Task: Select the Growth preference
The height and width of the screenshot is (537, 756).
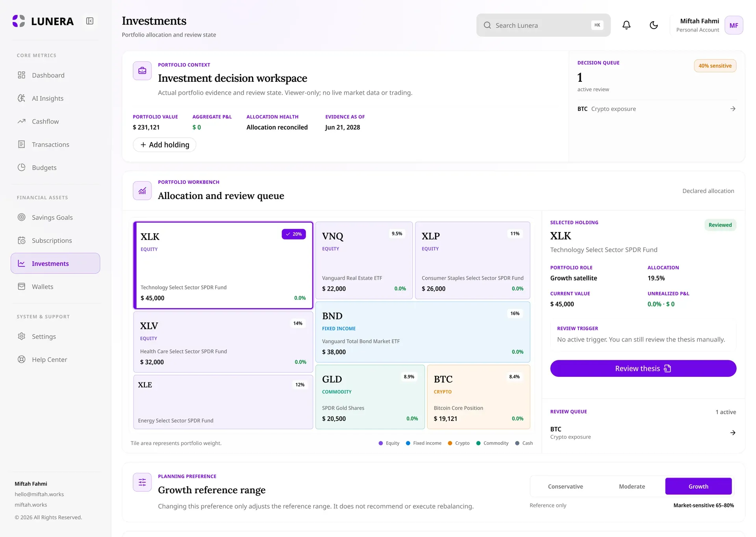Action: pyautogui.click(x=699, y=486)
